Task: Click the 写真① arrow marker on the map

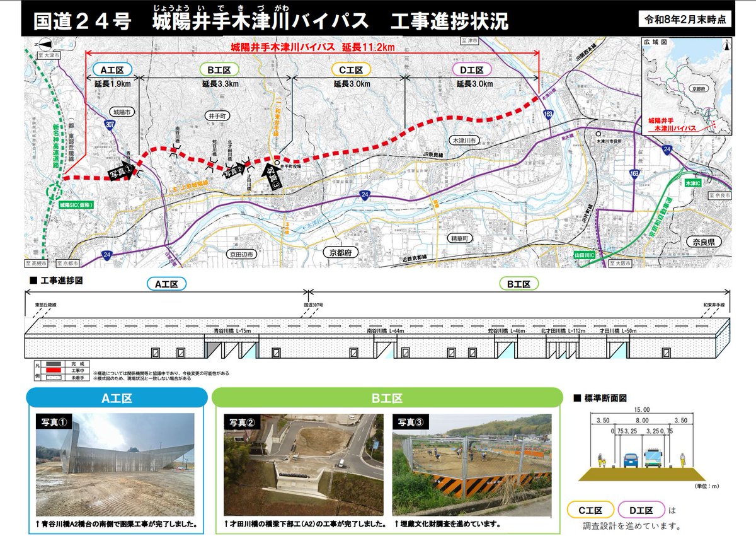Action: 123,171
